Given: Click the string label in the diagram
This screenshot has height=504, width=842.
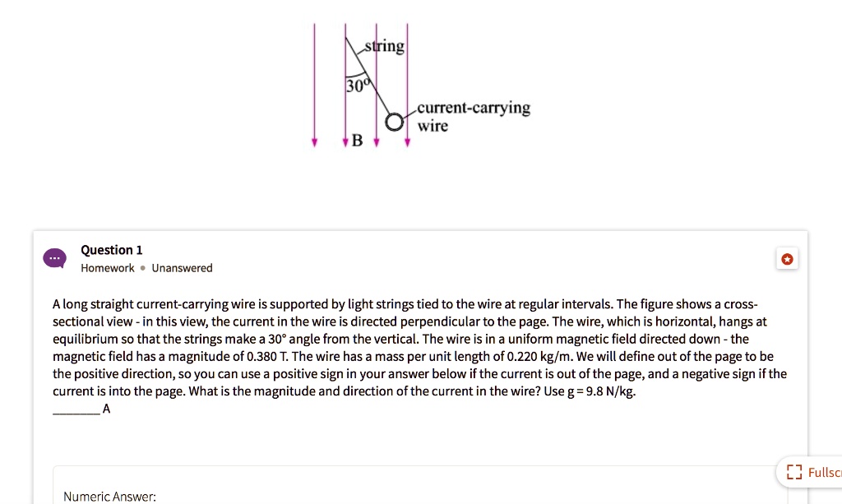Looking at the screenshot, I should [383, 46].
